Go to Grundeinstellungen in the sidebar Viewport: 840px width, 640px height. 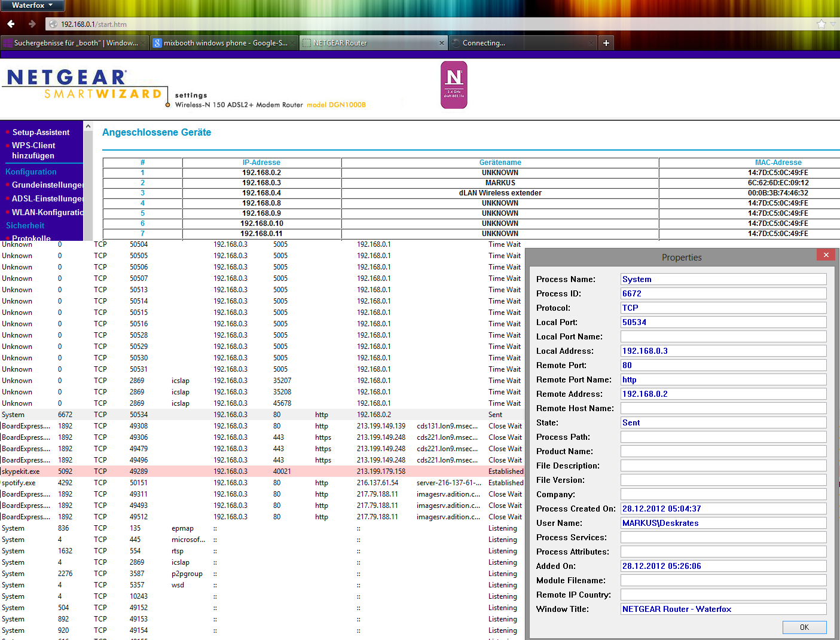point(47,185)
